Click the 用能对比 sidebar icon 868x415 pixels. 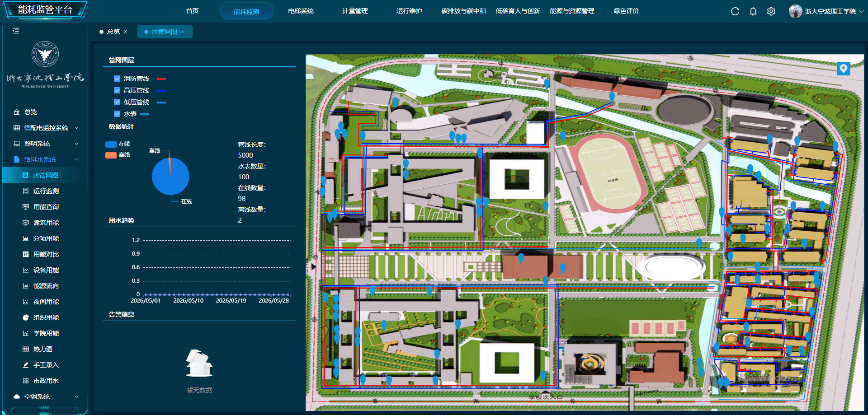pyautogui.click(x=26, y=254)
